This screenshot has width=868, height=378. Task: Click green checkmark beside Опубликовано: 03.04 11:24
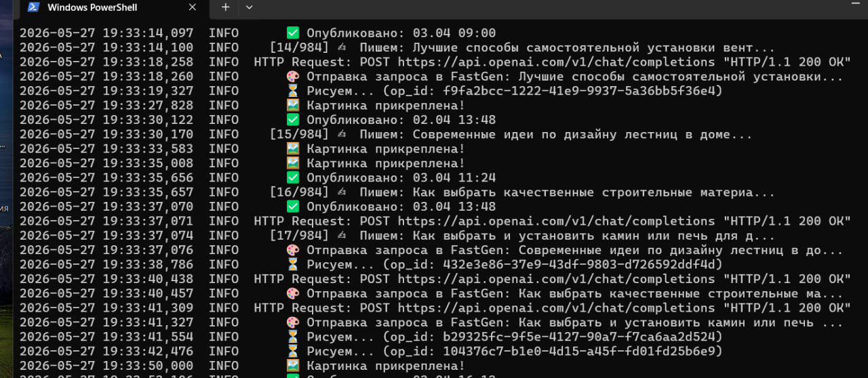click(292, 177)
